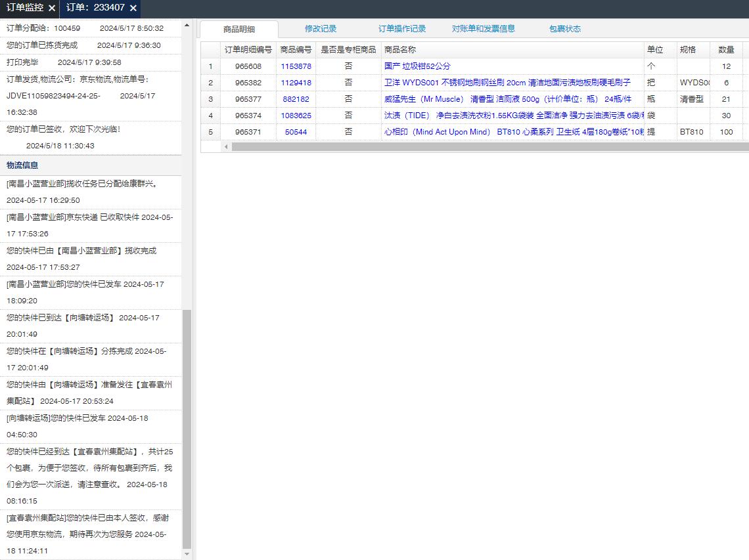View the 对账单和发票信息 tab
Image resolution: width=749 pixels, height=560 pixels.
pos(484,29)
